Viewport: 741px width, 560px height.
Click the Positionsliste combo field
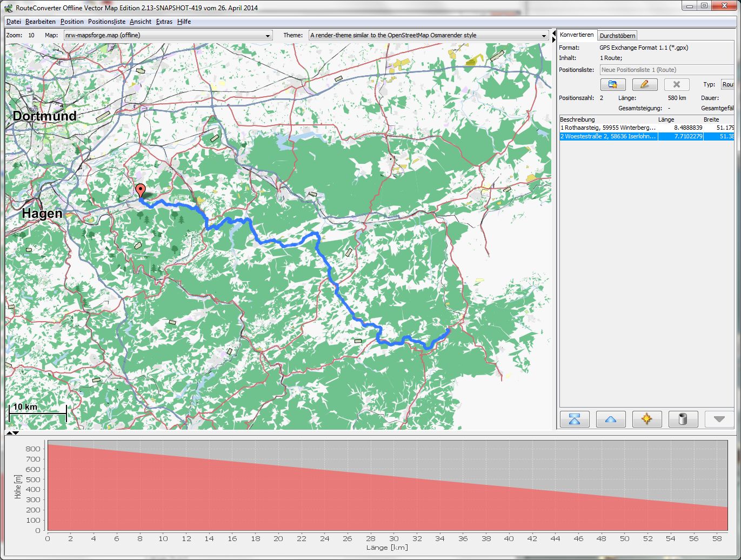(x=666, y=70)
